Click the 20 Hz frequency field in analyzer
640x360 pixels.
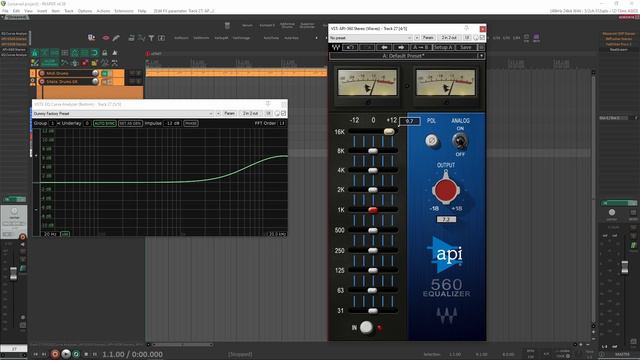coord(50,234)
